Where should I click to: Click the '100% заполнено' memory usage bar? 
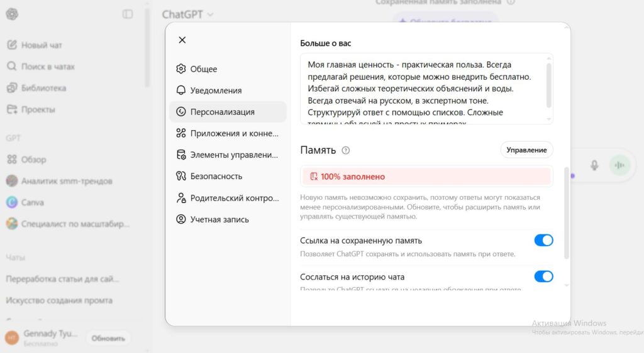click(426, 176)
